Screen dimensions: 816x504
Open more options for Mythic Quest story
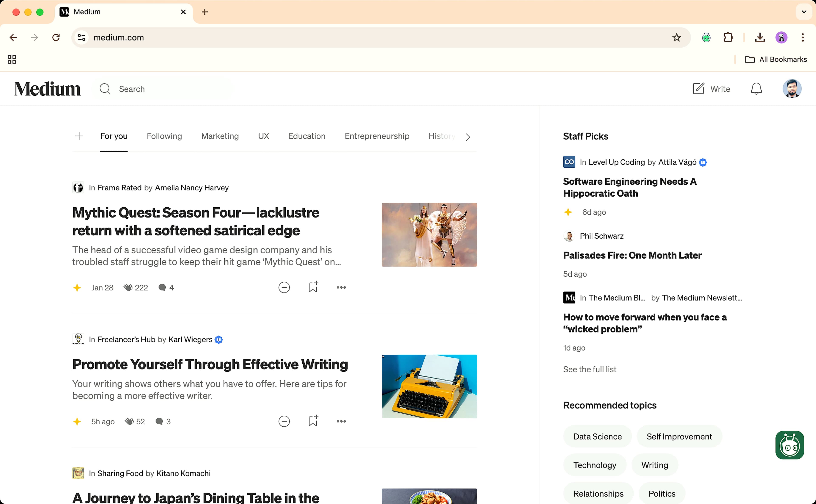tap(341, 287)
